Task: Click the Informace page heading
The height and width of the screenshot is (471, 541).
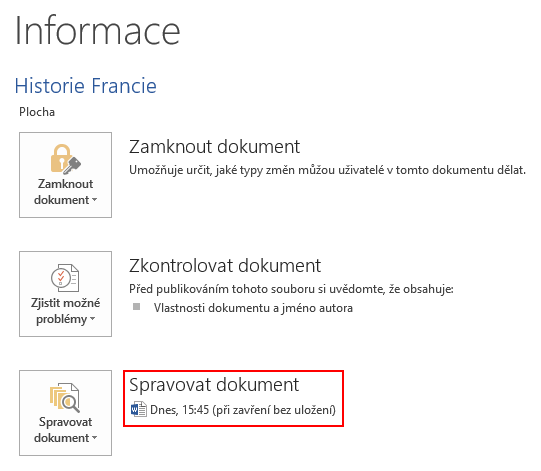Action: click(x=98, y=30)
